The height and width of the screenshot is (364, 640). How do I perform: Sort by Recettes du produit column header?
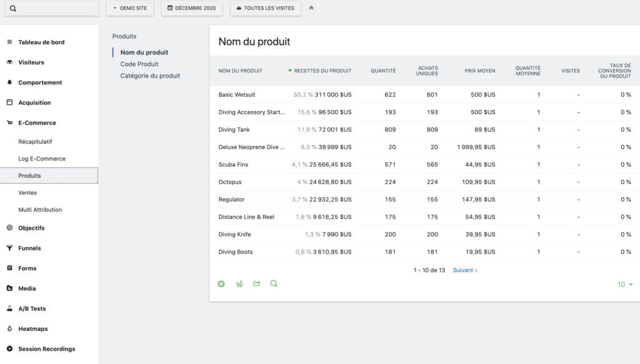(322, 71)
